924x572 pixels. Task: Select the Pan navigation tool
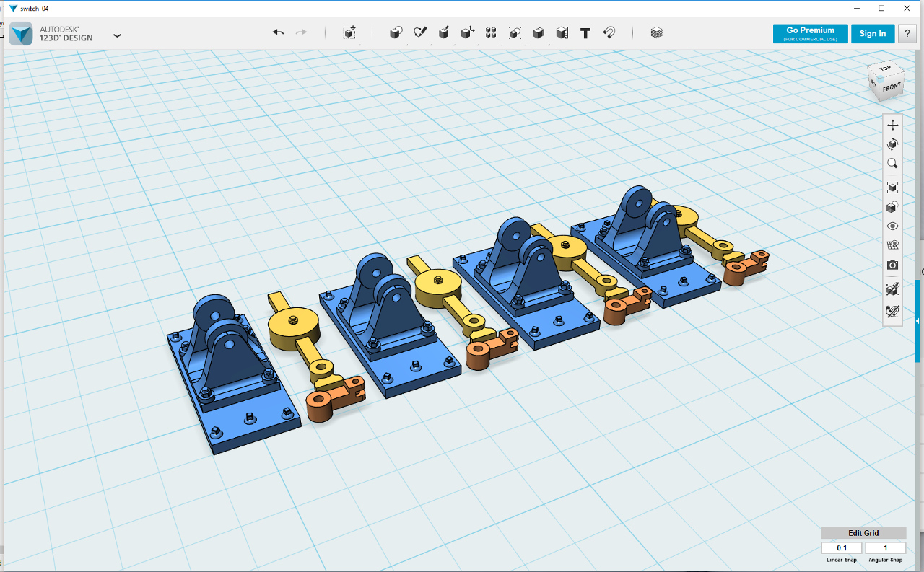click(x=893, y=125)
